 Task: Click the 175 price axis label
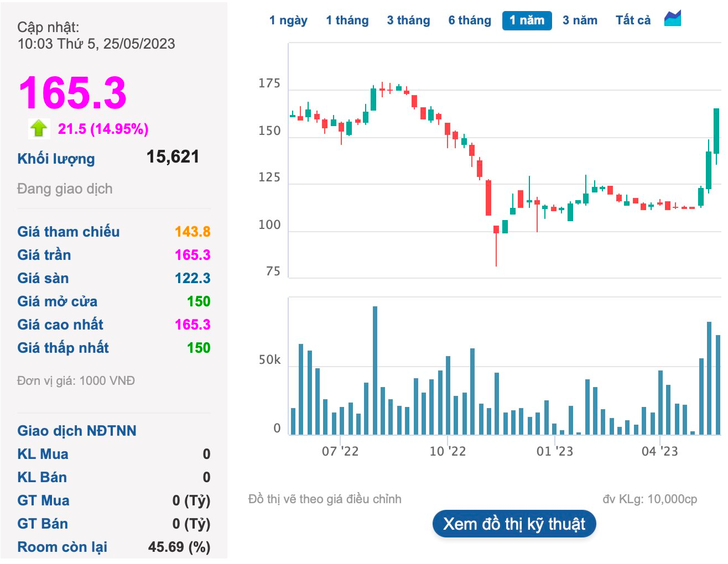(x=269, y=83)
